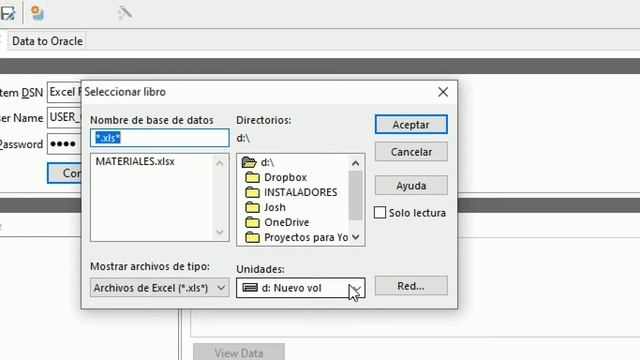
Task: Click the Data to Oracle tab
Action: pyautogui.click(x=47, y=41)
